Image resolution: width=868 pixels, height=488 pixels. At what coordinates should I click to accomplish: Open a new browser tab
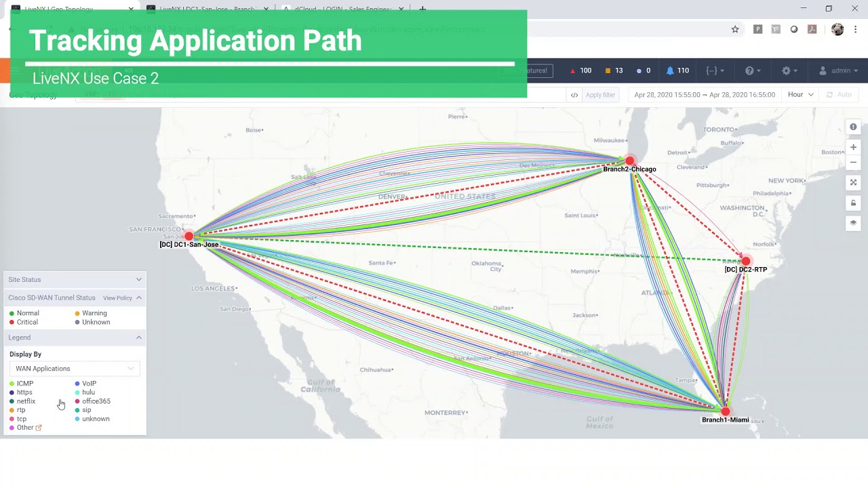422,9
